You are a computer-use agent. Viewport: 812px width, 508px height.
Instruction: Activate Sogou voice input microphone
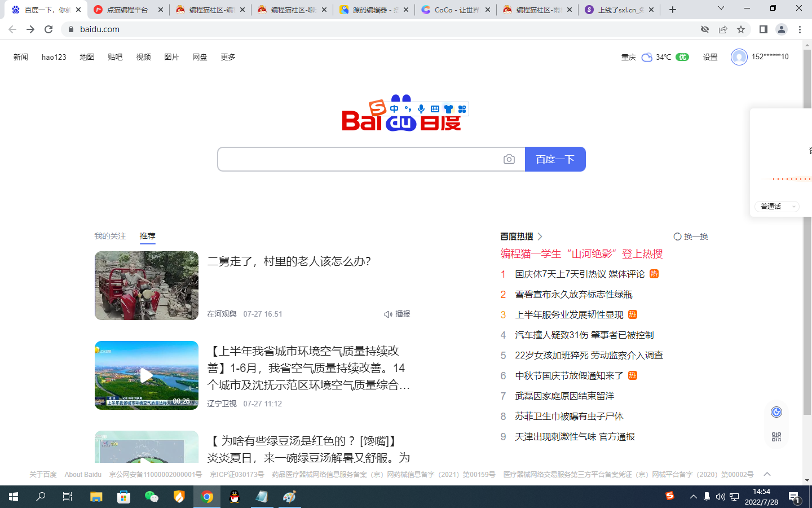click(x=421, y=109)
